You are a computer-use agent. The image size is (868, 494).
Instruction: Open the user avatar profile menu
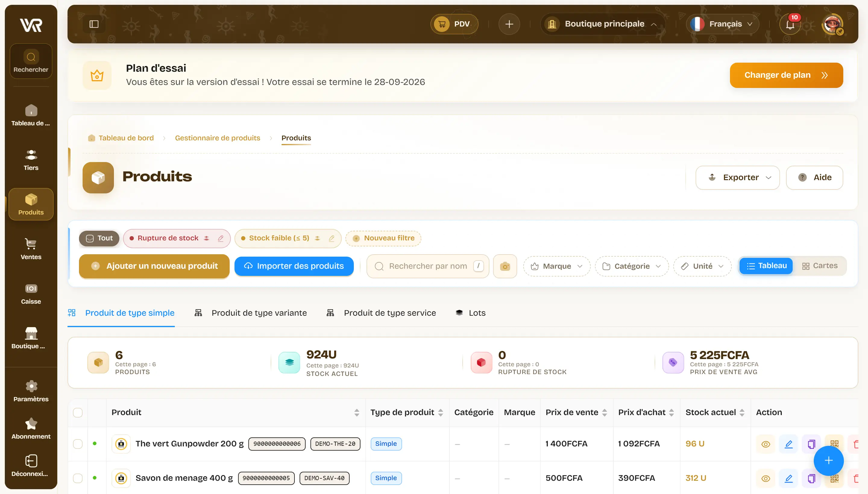coord(832,24)
